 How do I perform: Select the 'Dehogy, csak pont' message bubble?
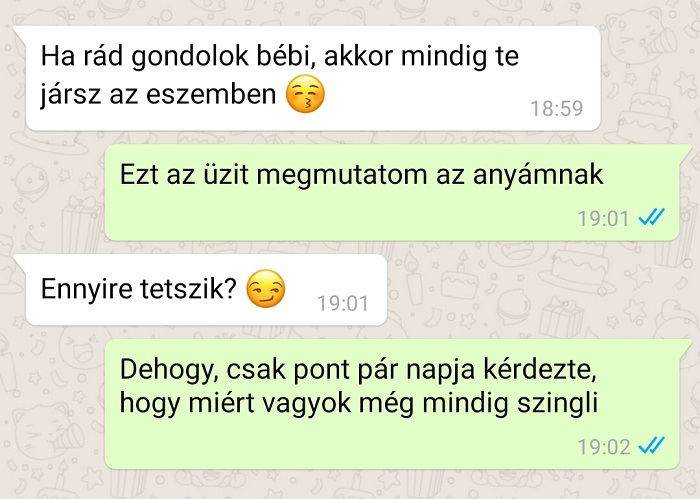[392, 404]
